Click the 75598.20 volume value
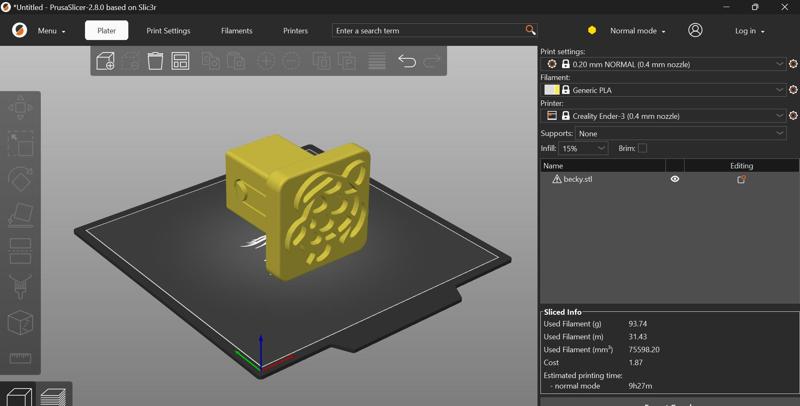800x406 pixels. click(644, 350)
